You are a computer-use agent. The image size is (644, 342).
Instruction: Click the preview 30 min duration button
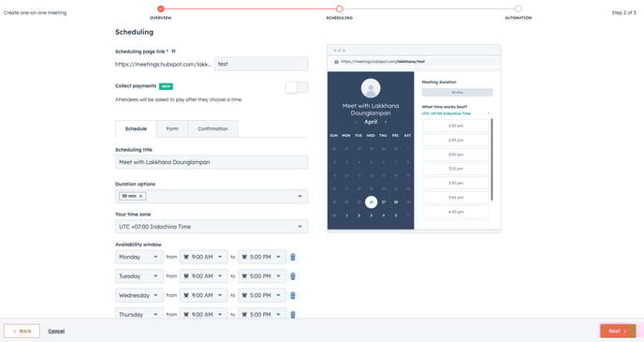pyautogui.click(x=457, y=93)
